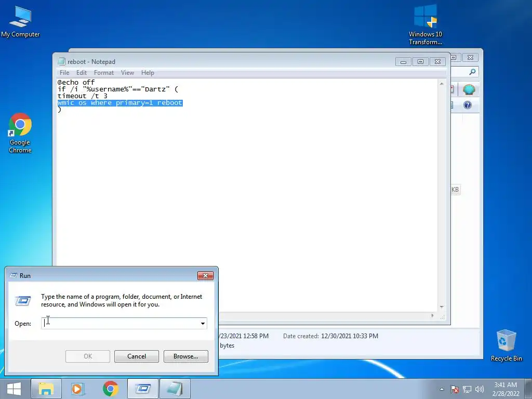Click Browse... in Run dialog

(185, 356)
